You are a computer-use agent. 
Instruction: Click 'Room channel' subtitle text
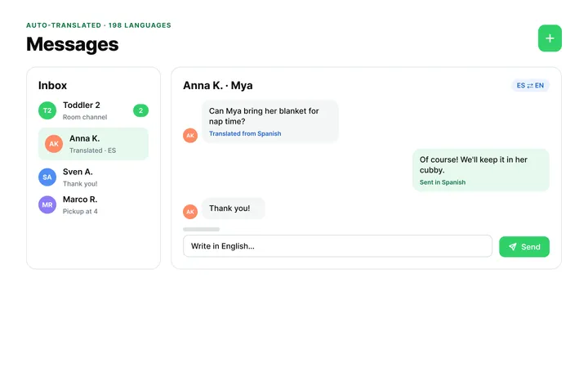coord(85,117)
